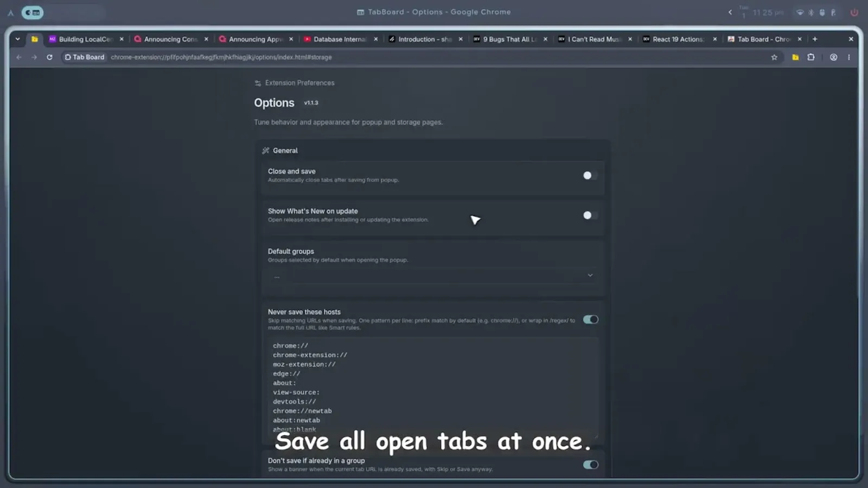Viewport: 868px width, 488px height.
Task: Click the Bluetooth icon in the system tray
Action: pos(811,12)
